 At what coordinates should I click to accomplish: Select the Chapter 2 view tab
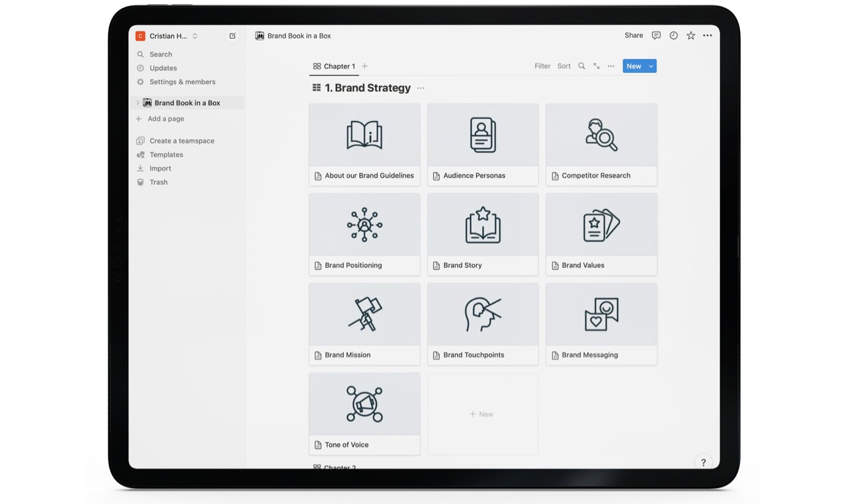coord(335,468)
